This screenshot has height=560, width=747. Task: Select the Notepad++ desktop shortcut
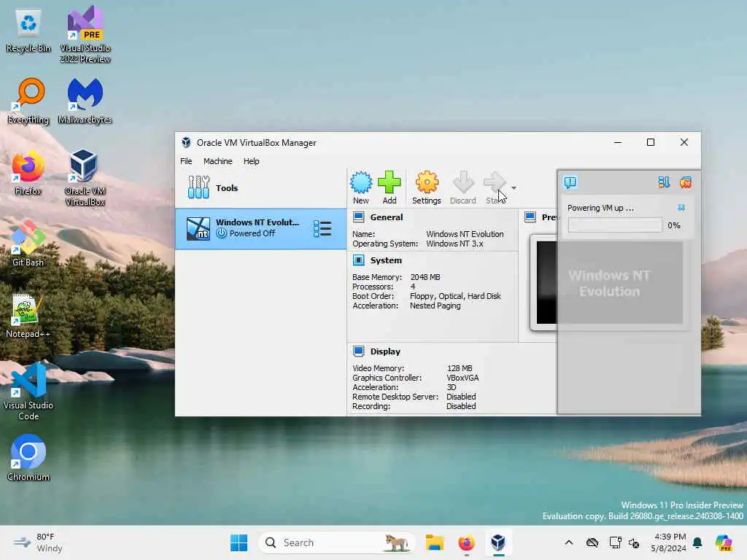point(28,316)
